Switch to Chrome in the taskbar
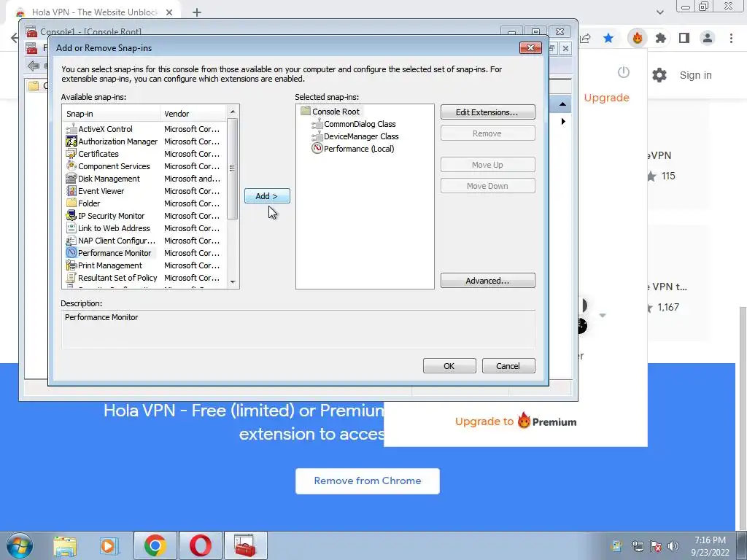This screenshot has height=560, width=747. click(x=155, y=545)
